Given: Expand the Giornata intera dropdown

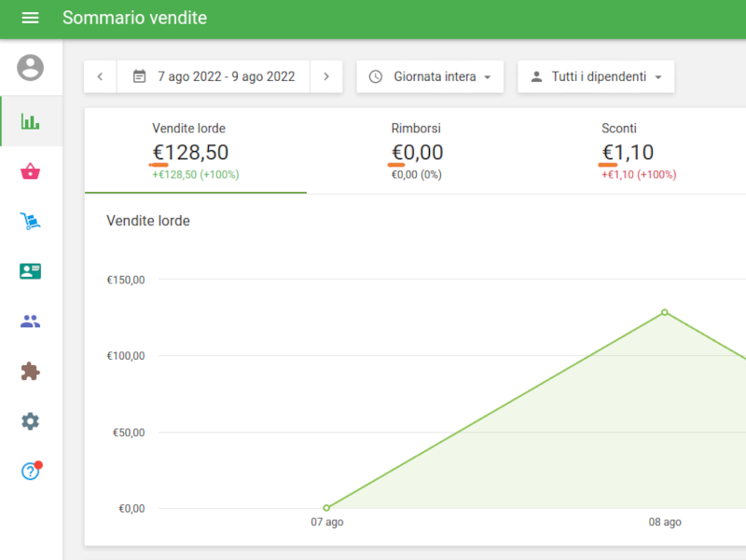Looking at the screenshot, I should pyautogui.click(x=430, y=76).
